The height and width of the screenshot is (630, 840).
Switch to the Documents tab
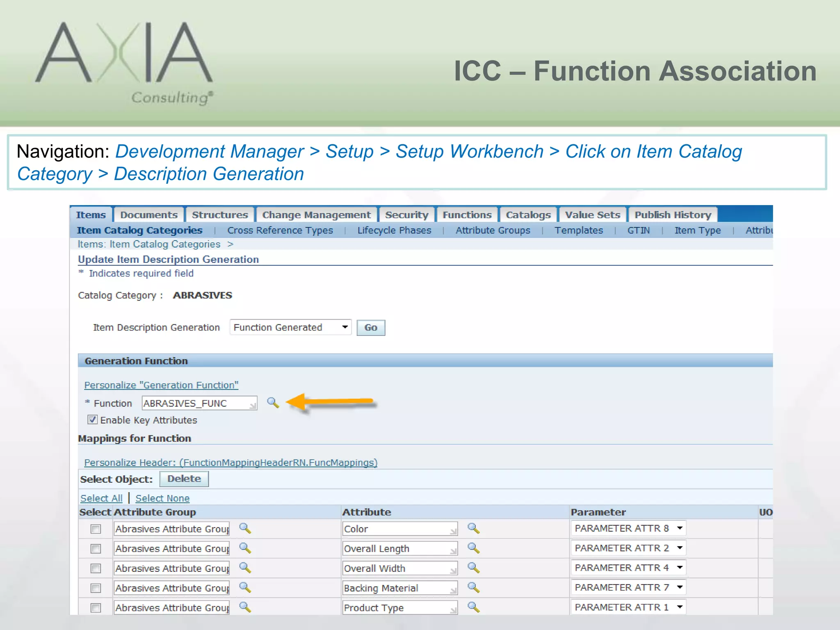click(x=149, y=215)
